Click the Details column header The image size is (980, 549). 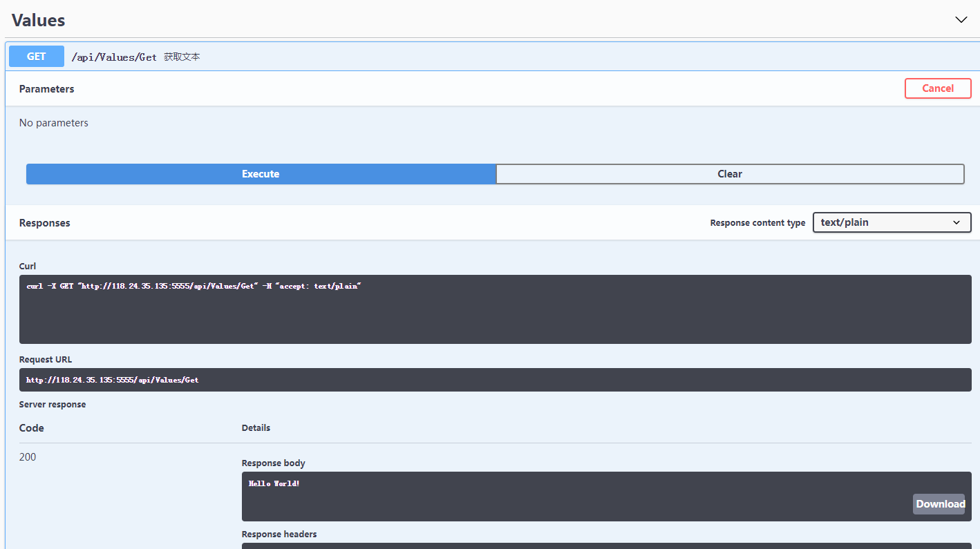(256, 428)
